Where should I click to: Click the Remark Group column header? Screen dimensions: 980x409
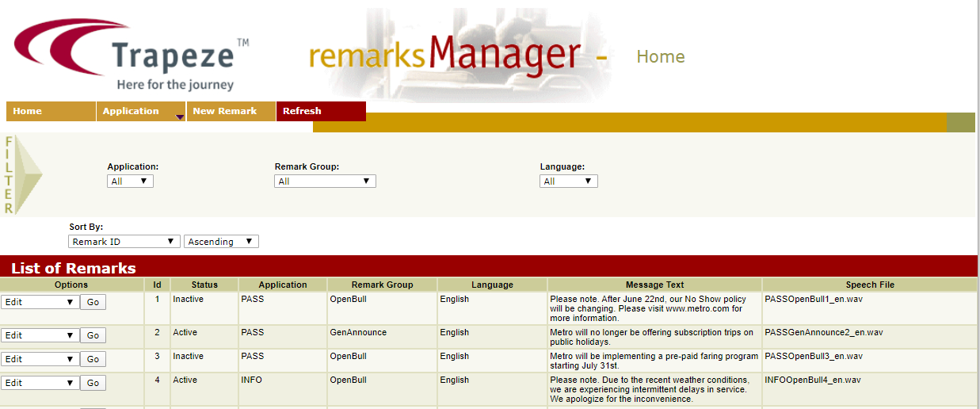click(x=383, y=285)
